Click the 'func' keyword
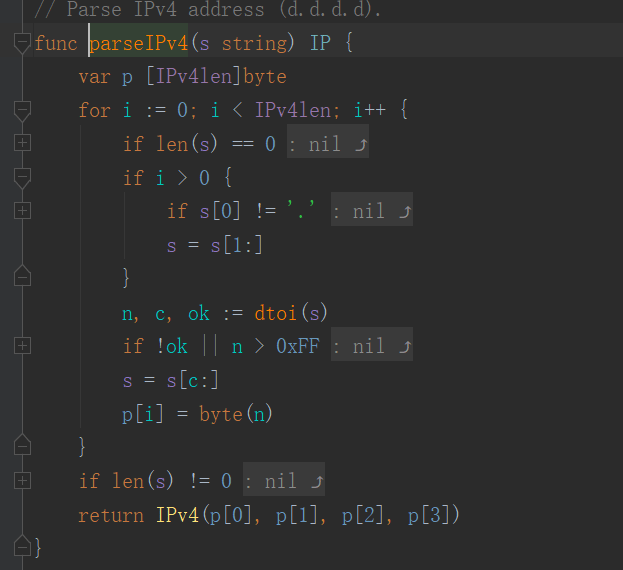Image resolution: width=623 pixels, height=570 pixels. click(56, 43)
